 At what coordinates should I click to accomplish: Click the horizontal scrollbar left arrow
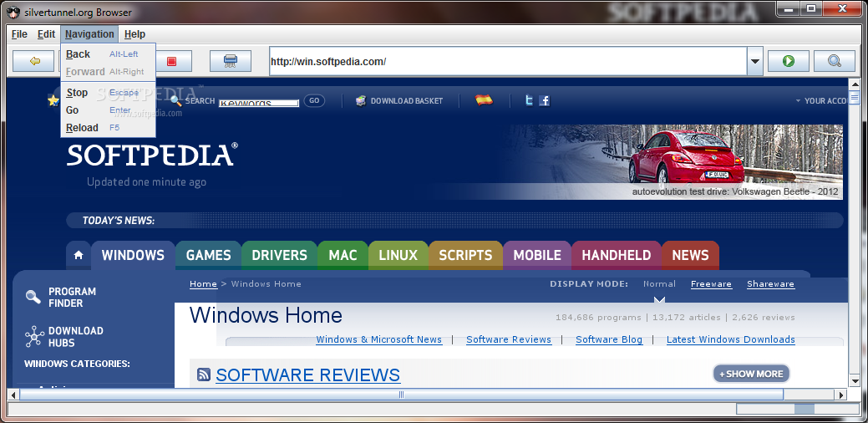pyautogui.click(x=13, y=395)
